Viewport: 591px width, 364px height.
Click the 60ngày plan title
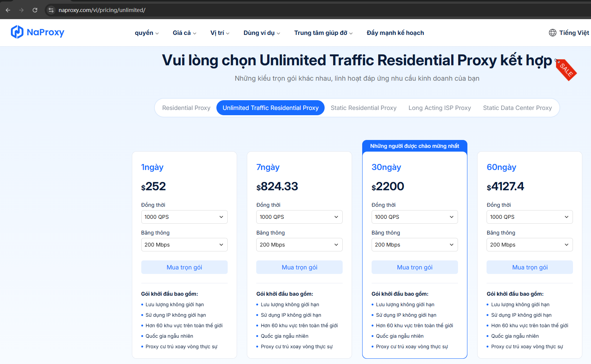tap(502, 167)
